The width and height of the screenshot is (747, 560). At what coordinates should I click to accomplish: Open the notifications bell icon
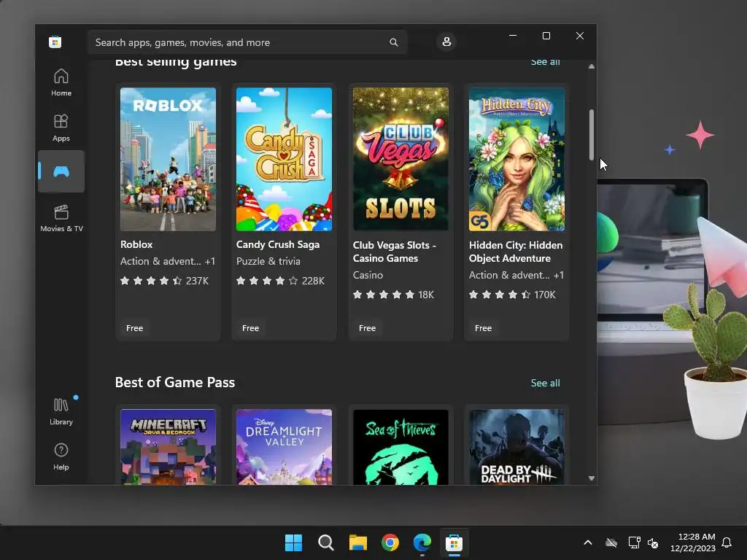[x=727, y=542]
